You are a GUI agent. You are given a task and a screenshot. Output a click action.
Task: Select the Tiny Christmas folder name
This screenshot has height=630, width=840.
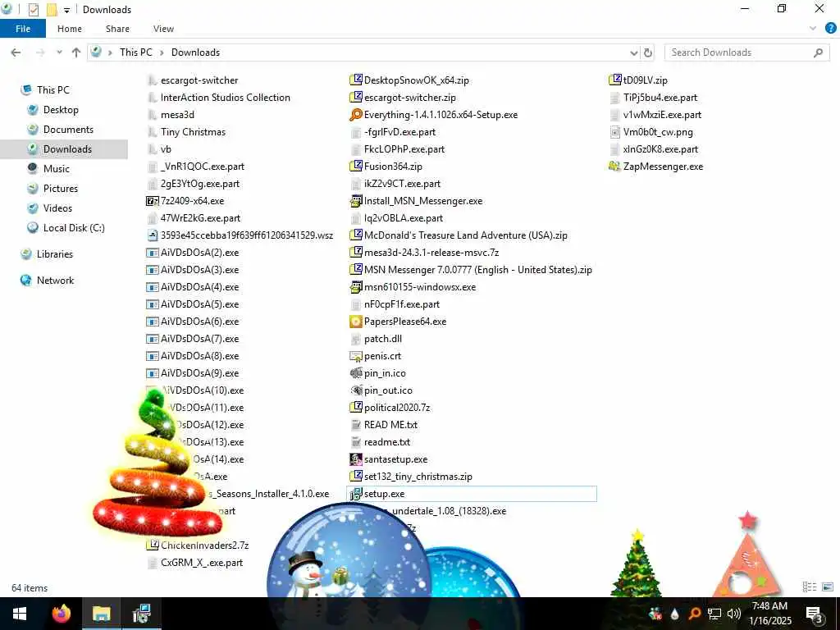coord(194,132)
